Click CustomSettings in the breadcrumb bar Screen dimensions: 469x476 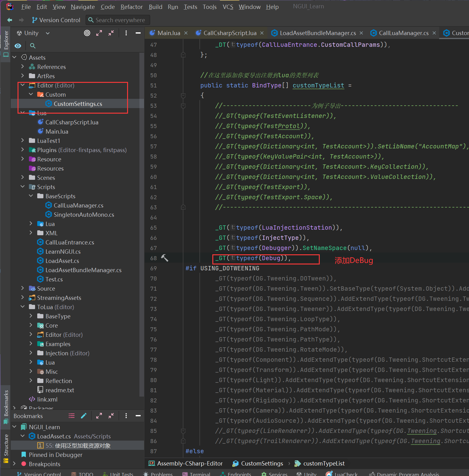coord(258,463)
